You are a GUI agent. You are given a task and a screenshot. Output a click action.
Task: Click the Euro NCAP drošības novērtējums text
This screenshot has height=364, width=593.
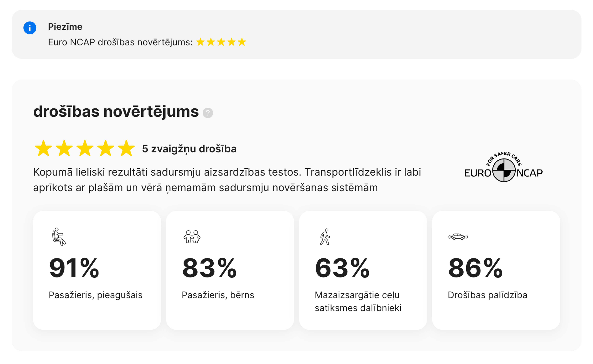120,42
